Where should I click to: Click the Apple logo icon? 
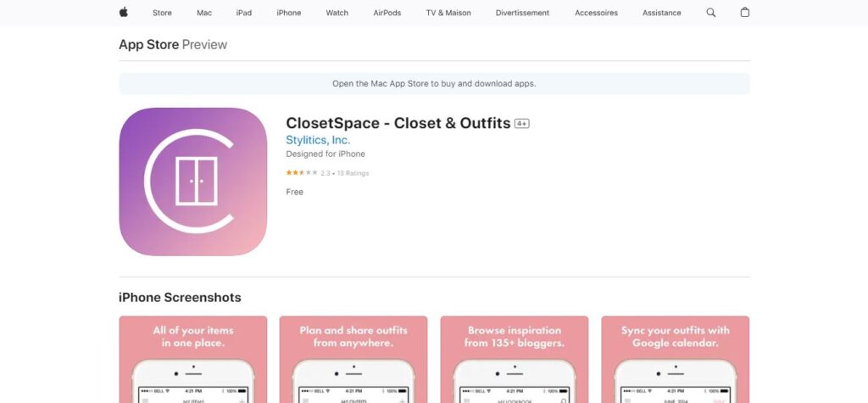click(124, 12)
